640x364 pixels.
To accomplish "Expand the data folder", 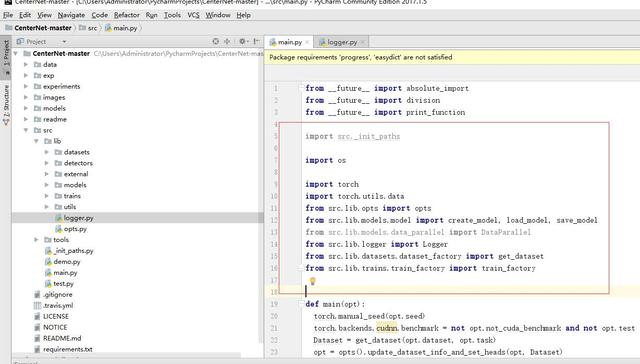I will coord(26,64).
